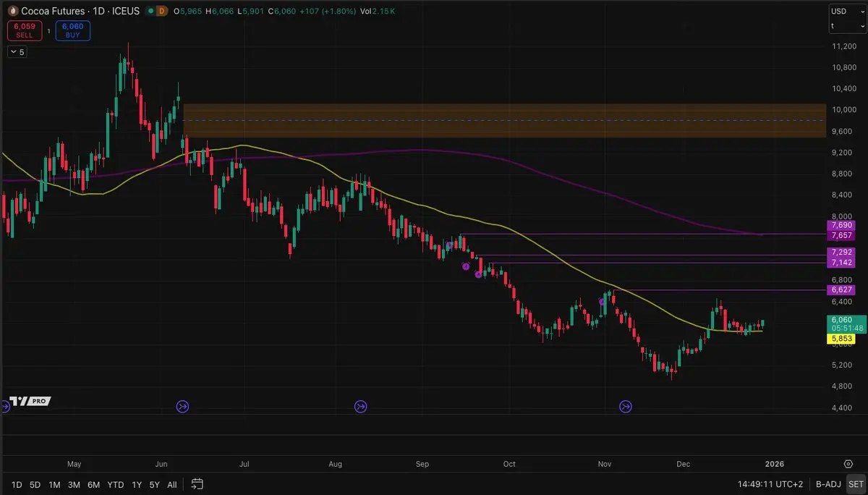Select the 6M time range
Image resolution: width=868 pixels, height=495 pixels.
(x=93, y=484)
